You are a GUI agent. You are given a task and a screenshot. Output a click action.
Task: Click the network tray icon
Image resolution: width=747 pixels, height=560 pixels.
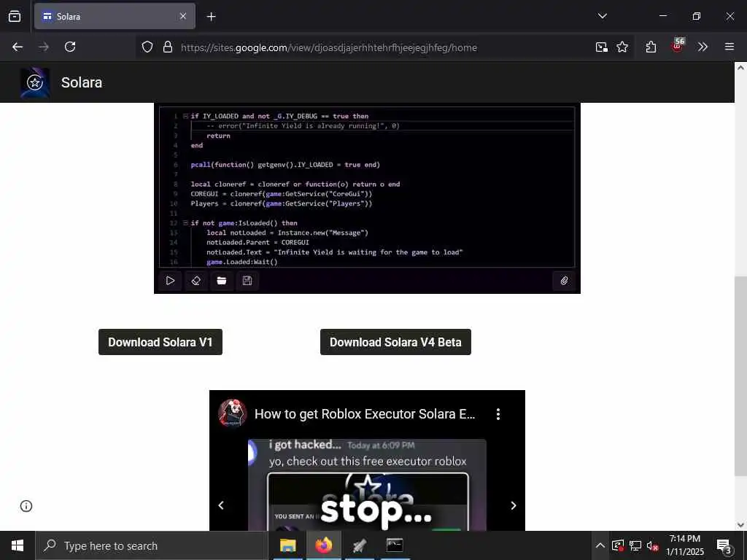635,545
